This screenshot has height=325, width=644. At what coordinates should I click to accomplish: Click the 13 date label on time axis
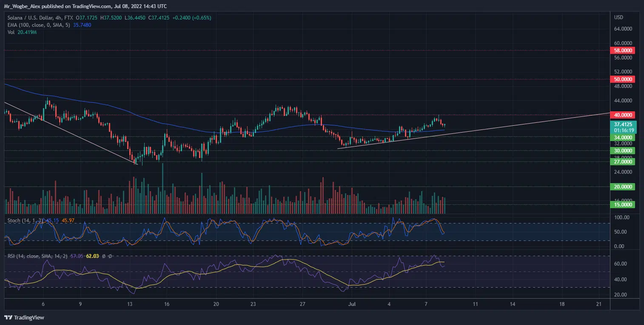[x=130, y=304]
